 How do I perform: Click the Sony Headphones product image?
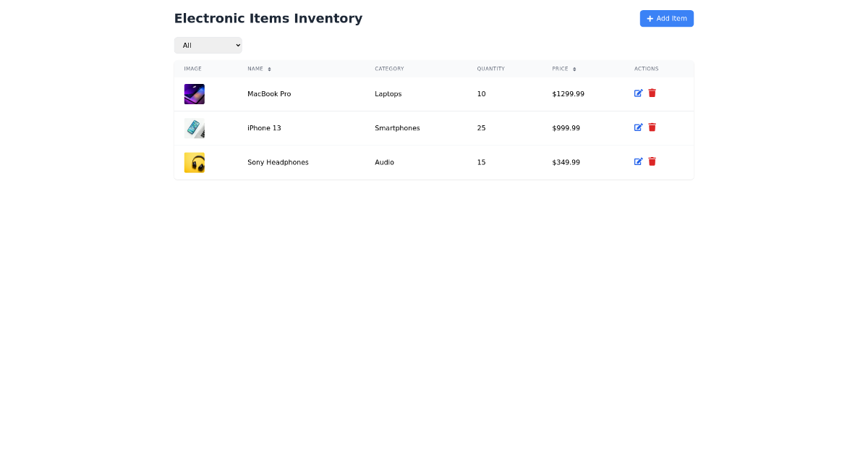tap(194, 162)
